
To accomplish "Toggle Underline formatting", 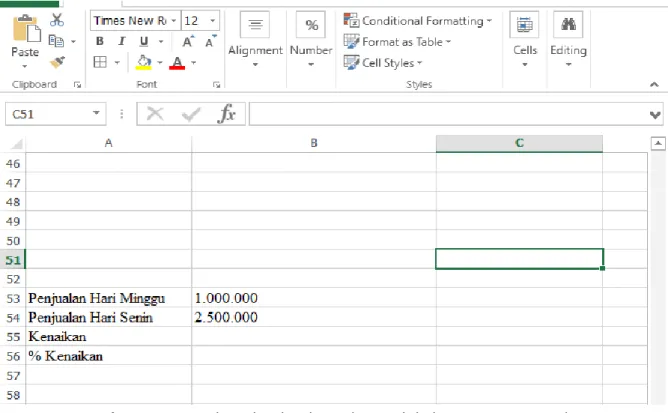I will click(x=144, y=41).
